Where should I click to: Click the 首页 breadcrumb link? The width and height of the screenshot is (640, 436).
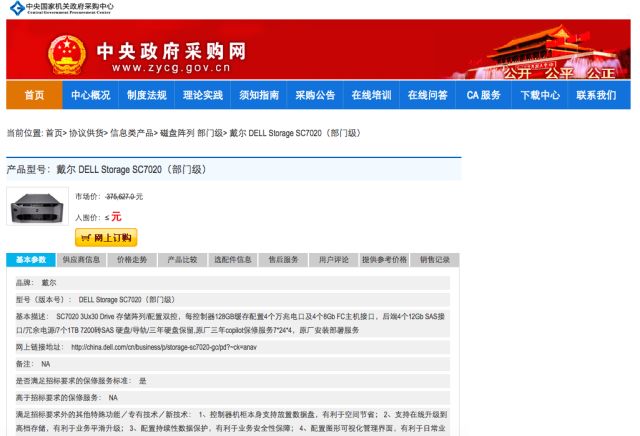[x=54, y=133]
